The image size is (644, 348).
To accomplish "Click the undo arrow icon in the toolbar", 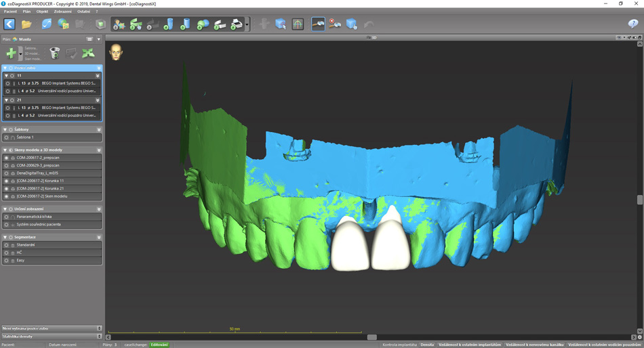I will (x=369, y=24).
